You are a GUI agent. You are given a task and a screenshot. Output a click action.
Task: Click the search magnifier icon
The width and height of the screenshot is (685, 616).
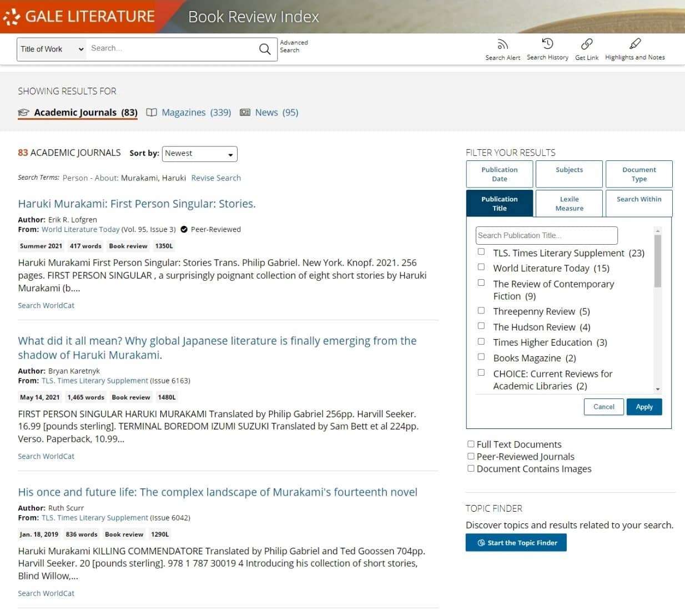tap(265, 49)
